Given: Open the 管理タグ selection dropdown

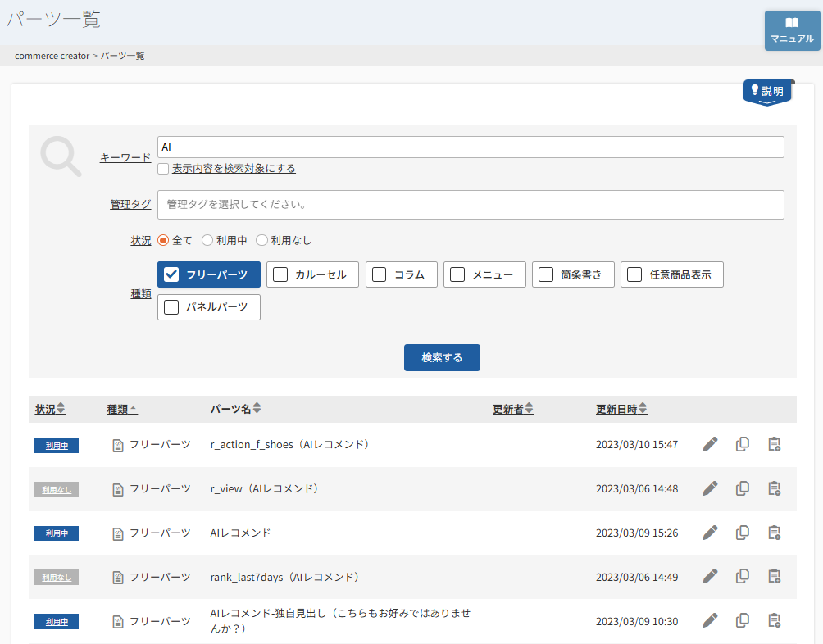Looking at the screenshot, I should 471,205.
